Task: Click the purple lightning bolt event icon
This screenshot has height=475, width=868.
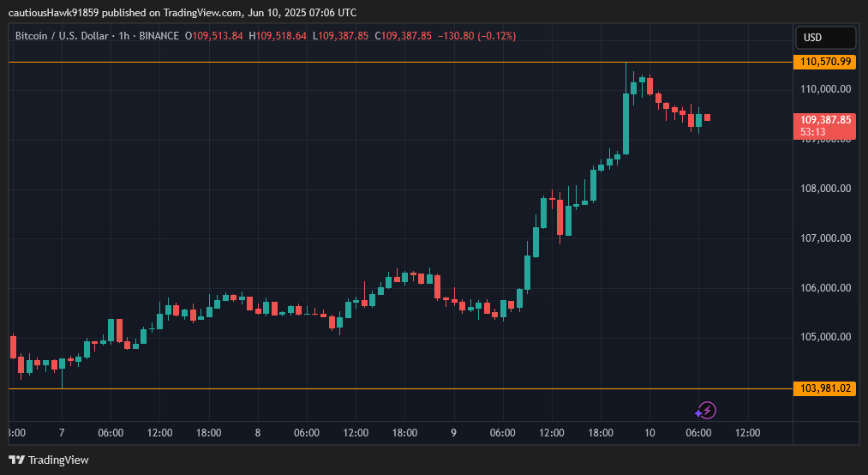Action: pos(707,411)
